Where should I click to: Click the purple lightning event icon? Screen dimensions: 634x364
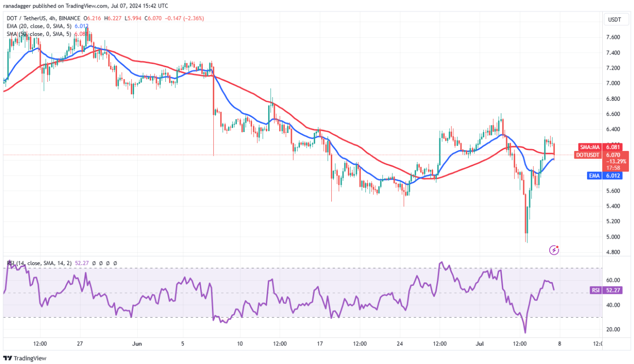(554, 249)
